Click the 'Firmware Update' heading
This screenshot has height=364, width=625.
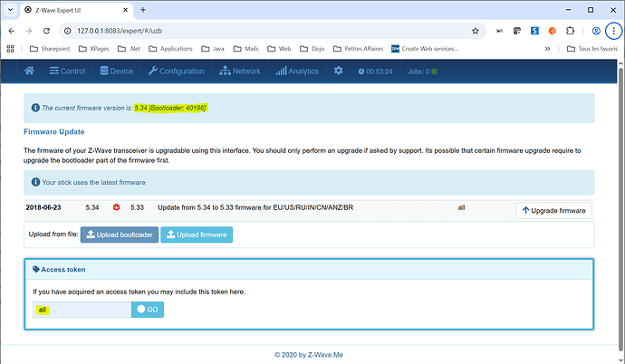coord(53,131)
